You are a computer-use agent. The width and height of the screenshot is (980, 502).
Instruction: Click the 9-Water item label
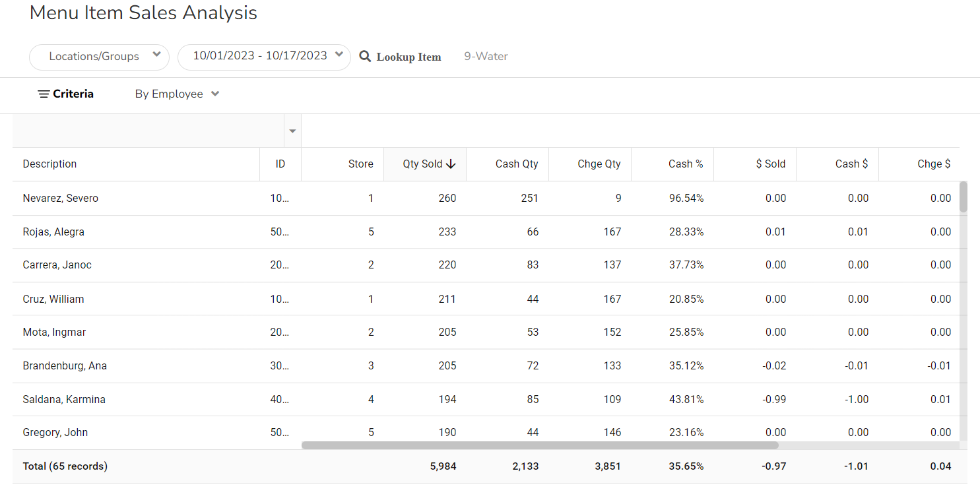pyautogui.click(x=486, y=57)
